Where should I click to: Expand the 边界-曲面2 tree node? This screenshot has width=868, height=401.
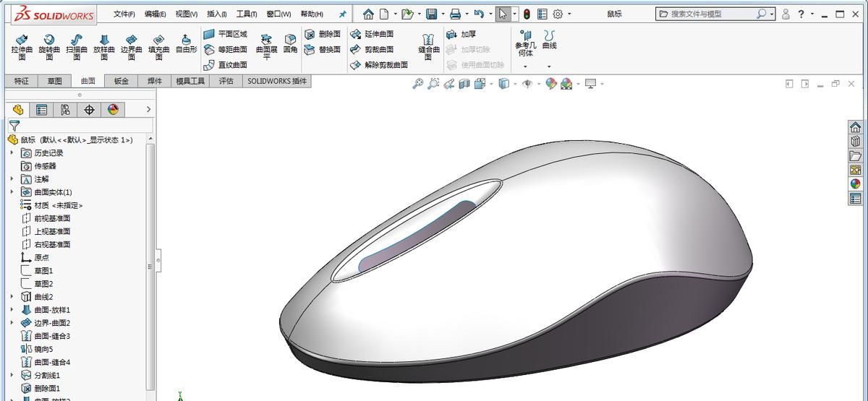tap(12, 322)
